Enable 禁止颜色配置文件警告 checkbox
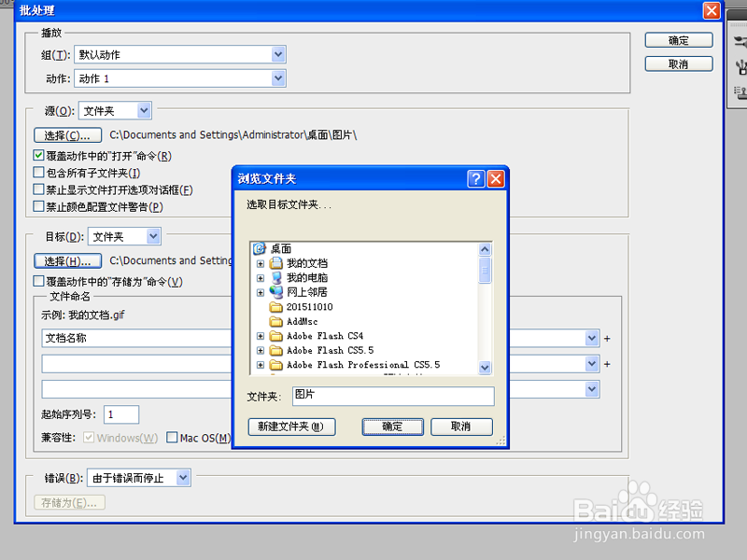The width and height of the screenshot is (747, 560). (38, 206)
